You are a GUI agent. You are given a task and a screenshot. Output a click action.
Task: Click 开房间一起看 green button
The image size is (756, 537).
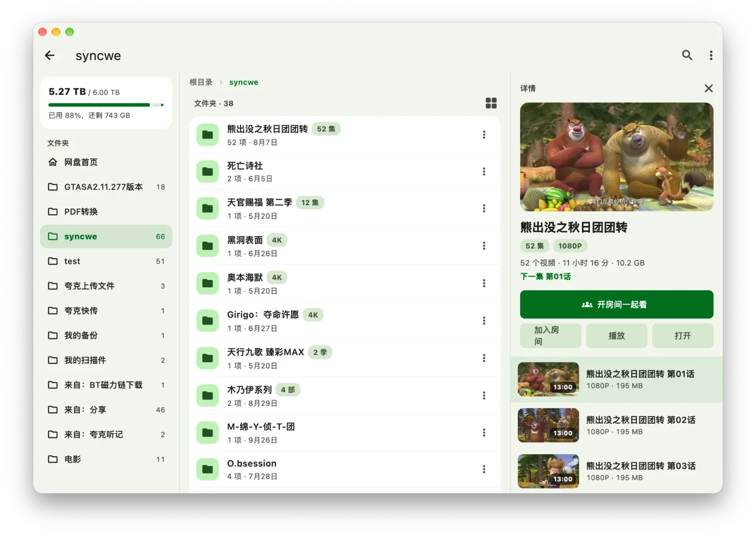click(x=617, y=305)
